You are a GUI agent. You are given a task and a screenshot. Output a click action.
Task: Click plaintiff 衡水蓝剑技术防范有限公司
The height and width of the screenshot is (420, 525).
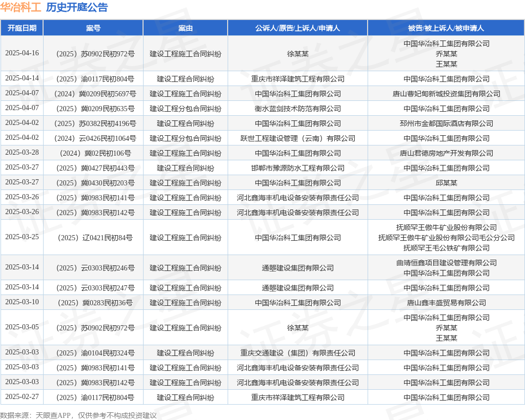[x=298, y=109]
